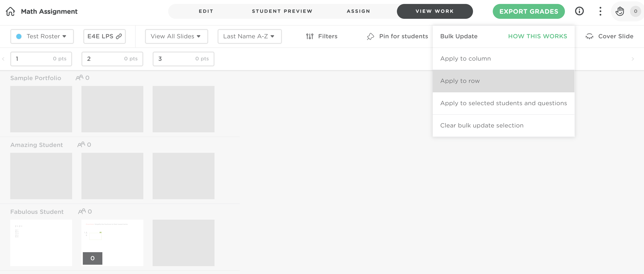Open the three-dot more options menu
This screenshot has height=274, width=644.
point(600,11)
